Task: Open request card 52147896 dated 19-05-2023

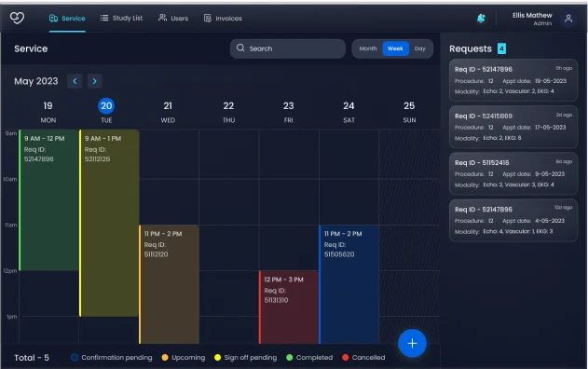Action: 513,80
